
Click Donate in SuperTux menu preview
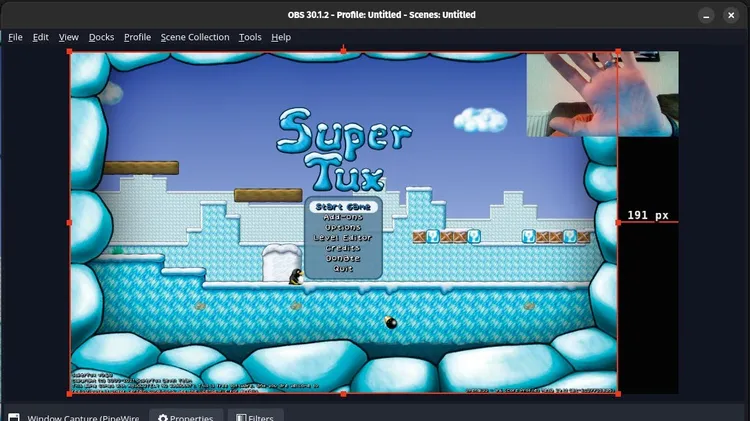343,258
